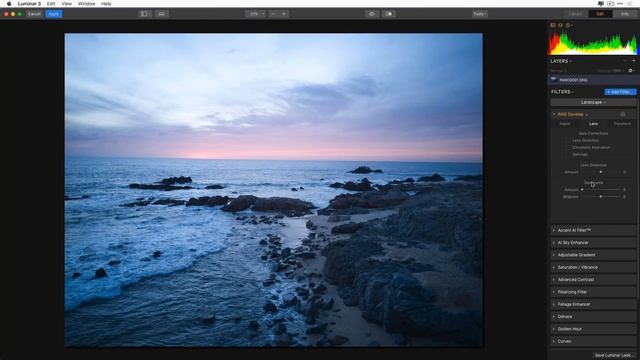Enable the Defringe checkbox

[569, 154]
